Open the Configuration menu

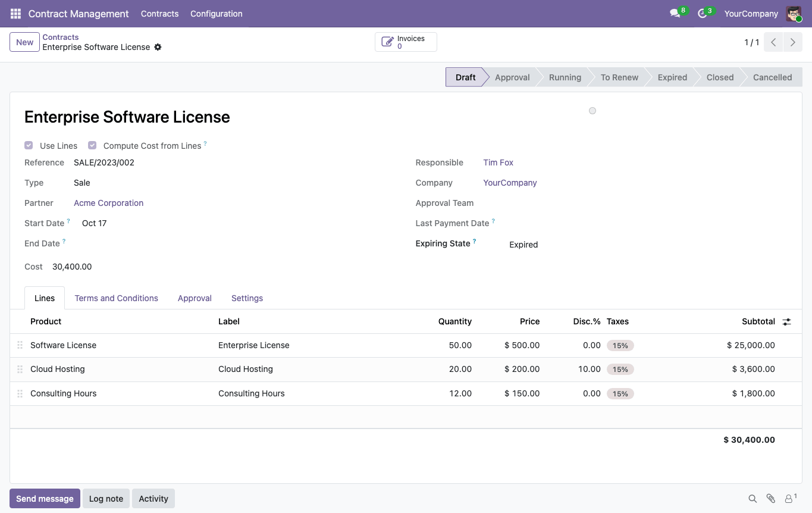(217, 13)
